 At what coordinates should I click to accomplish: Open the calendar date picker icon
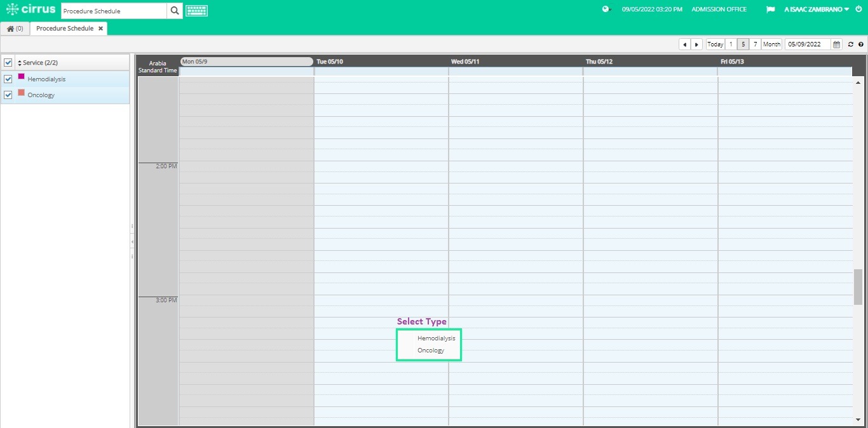point(836,44)
